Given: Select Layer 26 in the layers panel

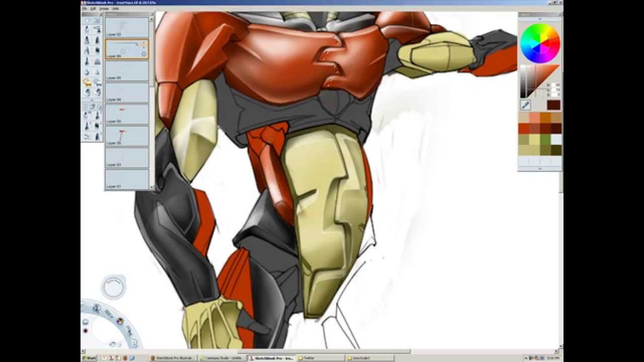Looking at the screenshot, I should pyautogui.click(x=127, y=136).
